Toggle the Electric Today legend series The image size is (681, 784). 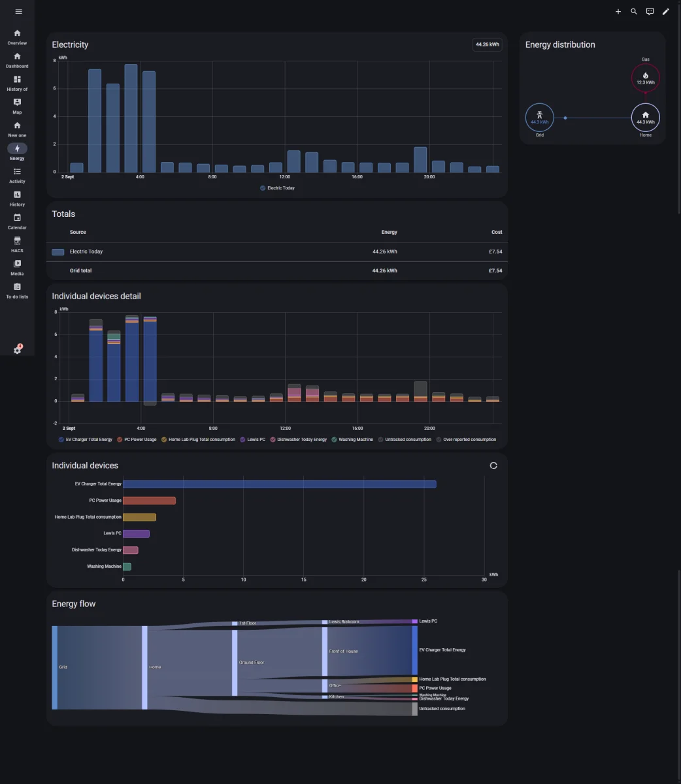tap(277, 188)
